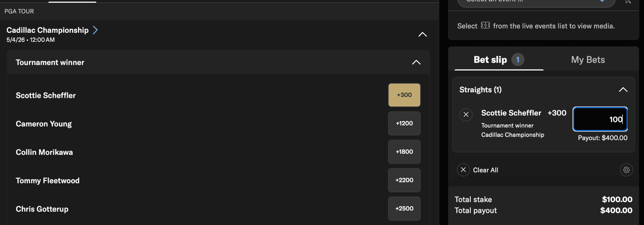
Task: Open the Select an event dropdown
Action: click(x=536, y=3)
